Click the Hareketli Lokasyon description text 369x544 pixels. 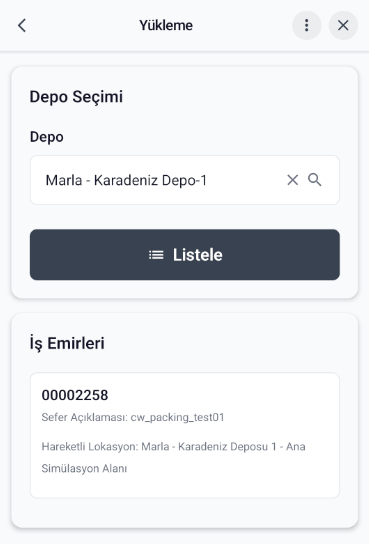(173, 447)
